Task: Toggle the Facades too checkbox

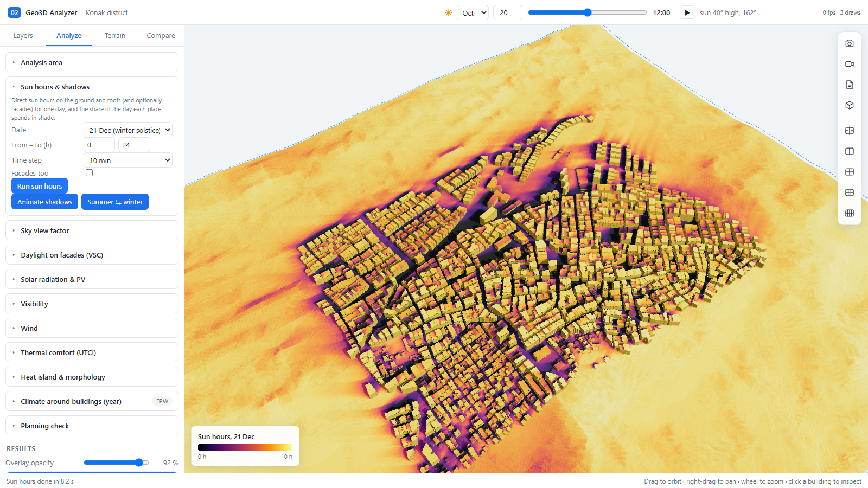Action: [90, 173]
